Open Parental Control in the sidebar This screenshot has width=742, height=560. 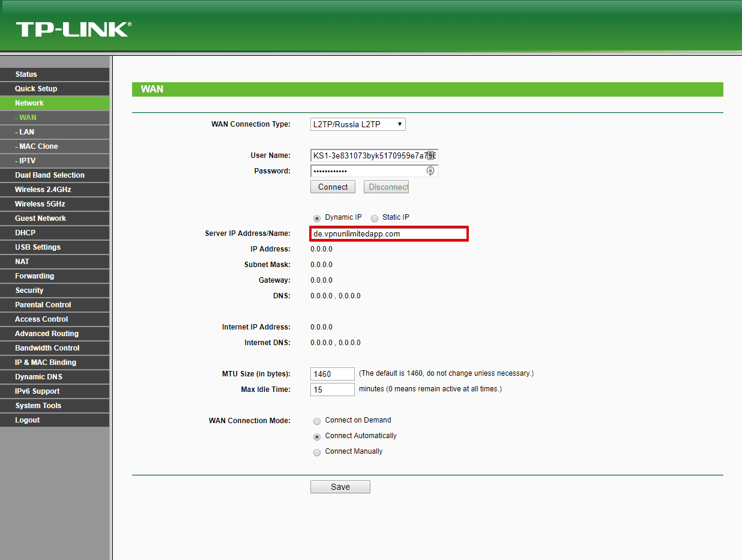tap(43, 305)
